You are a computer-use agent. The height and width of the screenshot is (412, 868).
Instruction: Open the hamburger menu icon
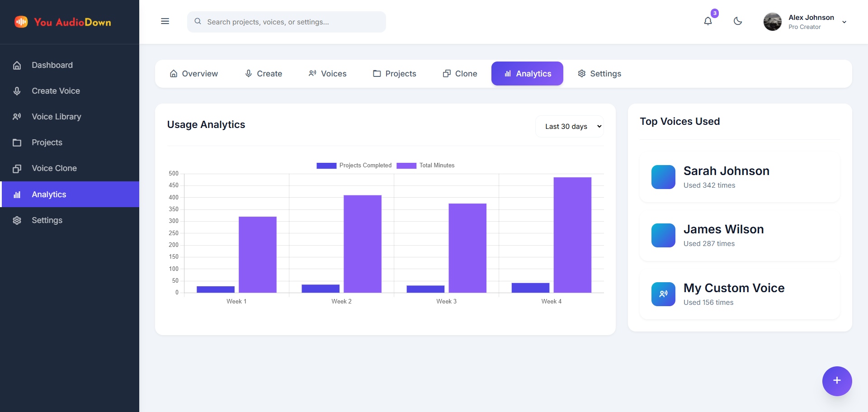point(165,21)
